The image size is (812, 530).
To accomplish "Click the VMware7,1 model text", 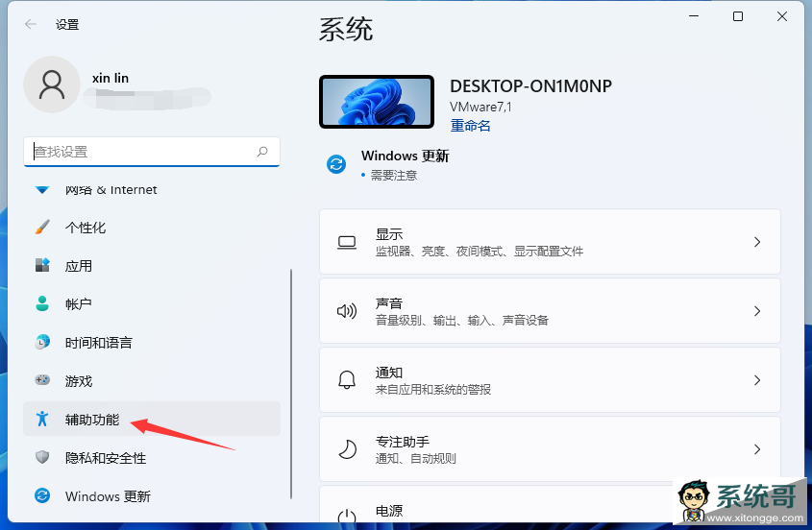I will tap(480, 107).
